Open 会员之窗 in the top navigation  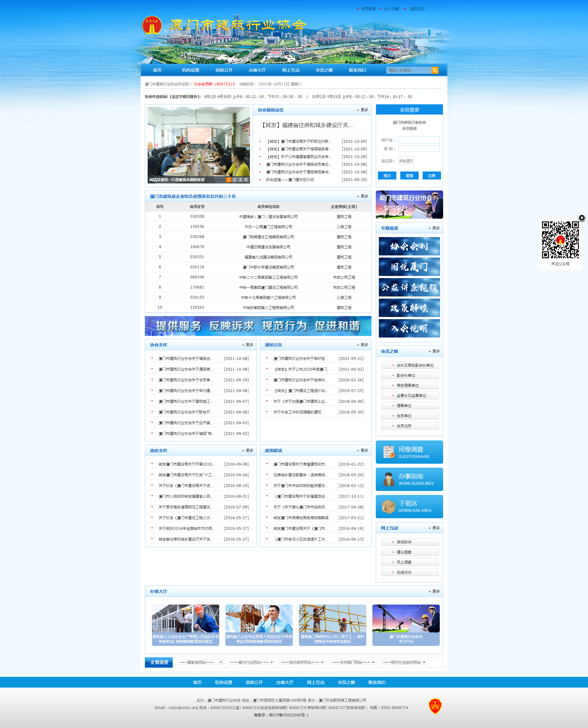point(324,70)
